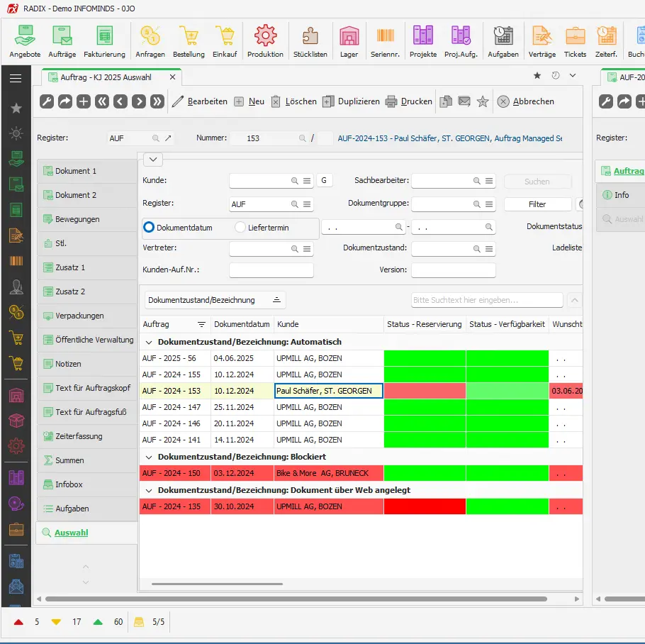
Task: Open the Seriennr. module
Action: [385, 41]
